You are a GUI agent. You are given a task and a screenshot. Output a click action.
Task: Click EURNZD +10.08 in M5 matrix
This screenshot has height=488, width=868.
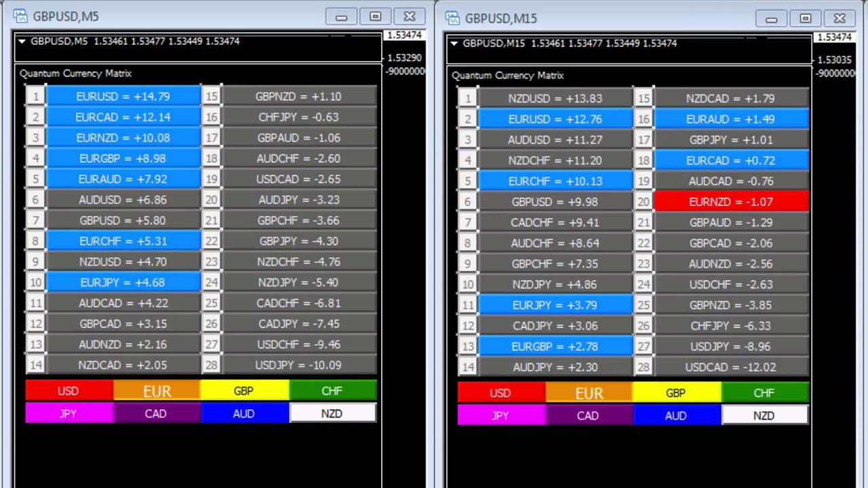pos(123,138)
